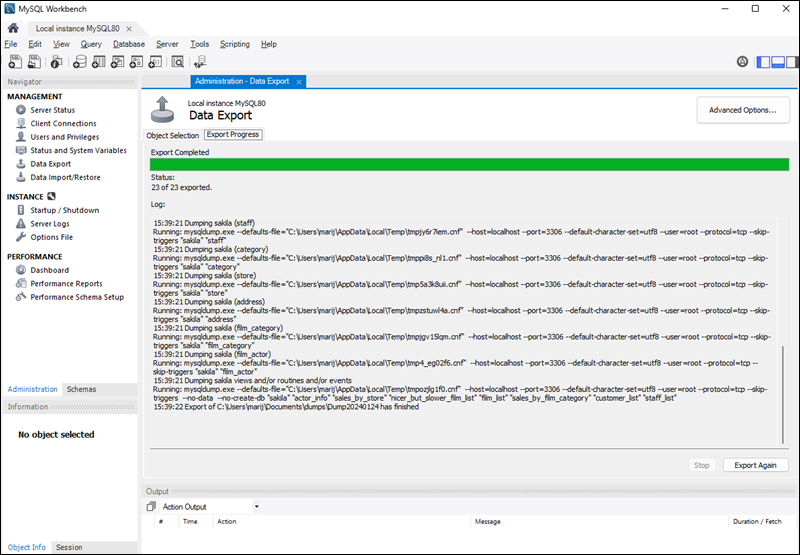
Task: Open the View menu
Action: (61, 44)
